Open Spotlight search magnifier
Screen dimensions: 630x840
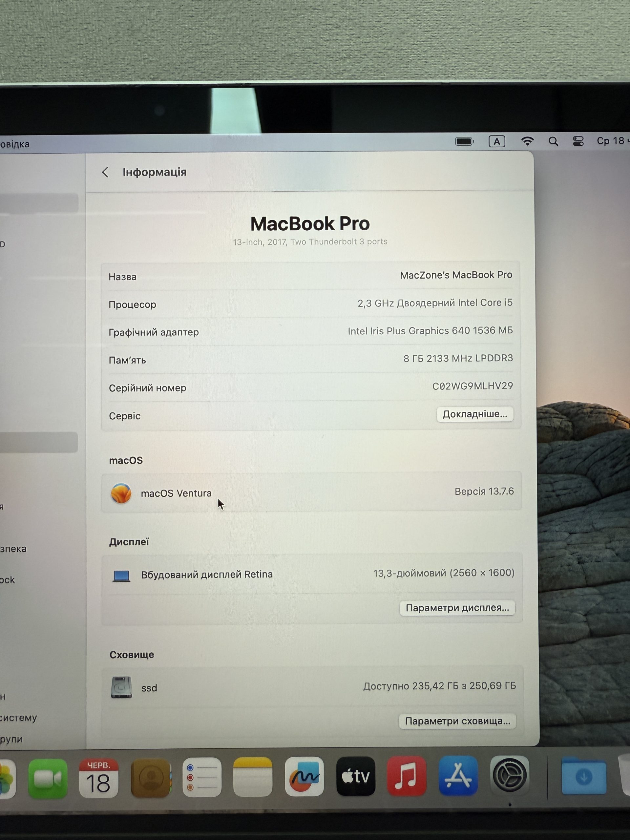pos(553,142)
